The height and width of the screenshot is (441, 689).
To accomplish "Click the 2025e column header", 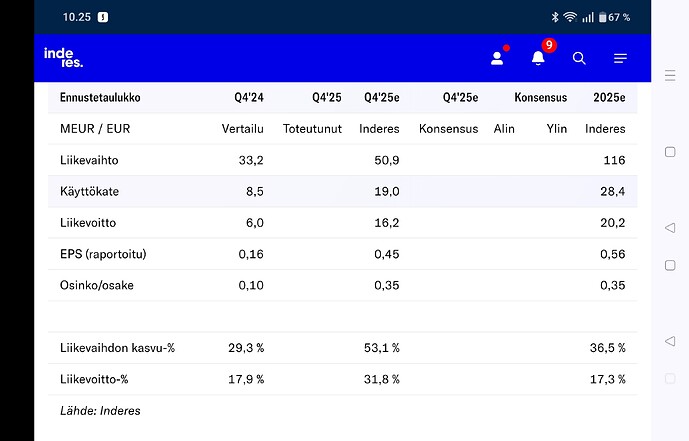I will 608,98.
